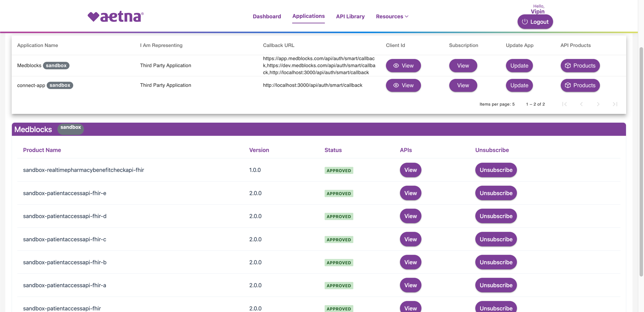Click the Status column header
This screenshot has width=644, height=312.
(333, 150)
